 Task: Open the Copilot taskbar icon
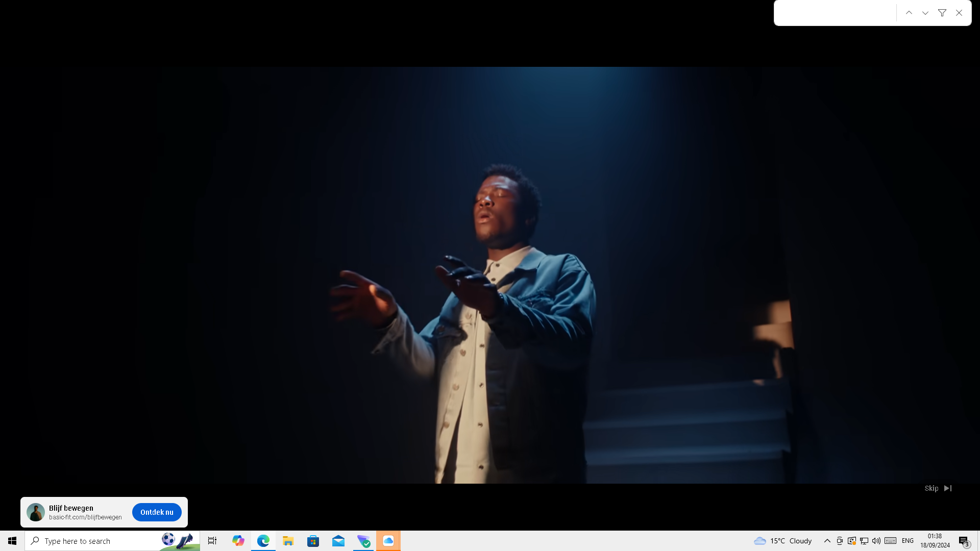pyautogui.click(x=238, y=541)
